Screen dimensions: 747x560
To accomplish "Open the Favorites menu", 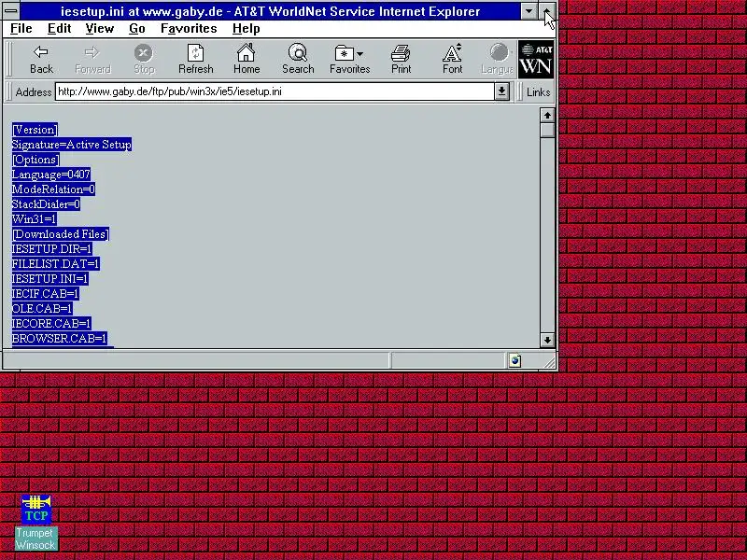I will [x=189, y=29].
